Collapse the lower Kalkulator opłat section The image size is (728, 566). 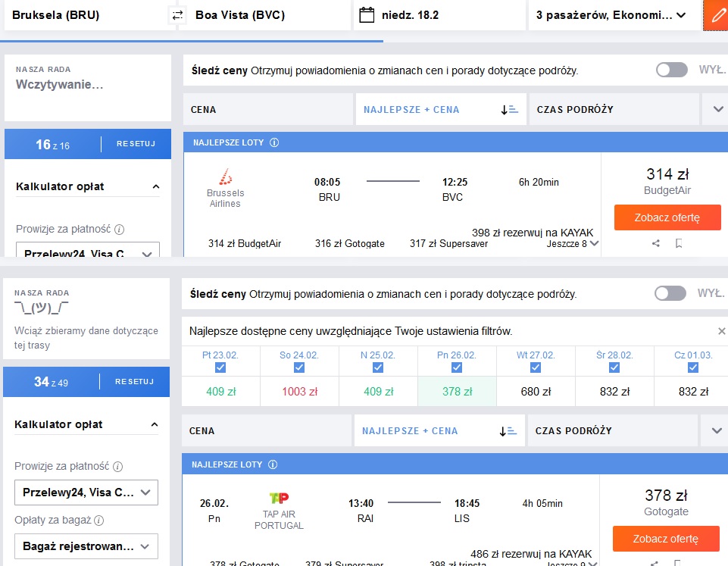155,425
